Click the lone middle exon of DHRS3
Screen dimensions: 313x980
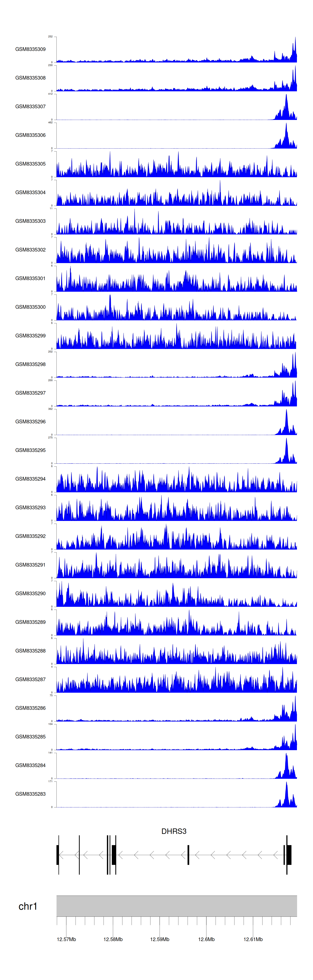coord(188,855)
